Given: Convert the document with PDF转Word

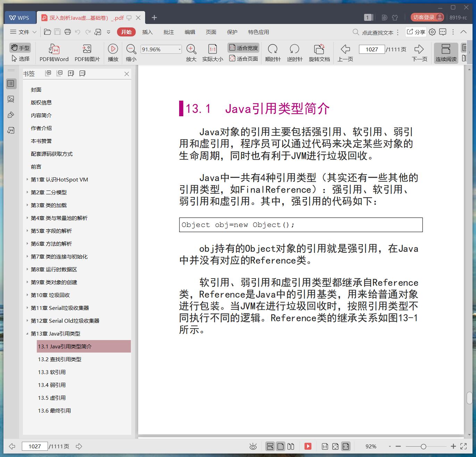Looking at the screenshot, I should click(54, 53).
